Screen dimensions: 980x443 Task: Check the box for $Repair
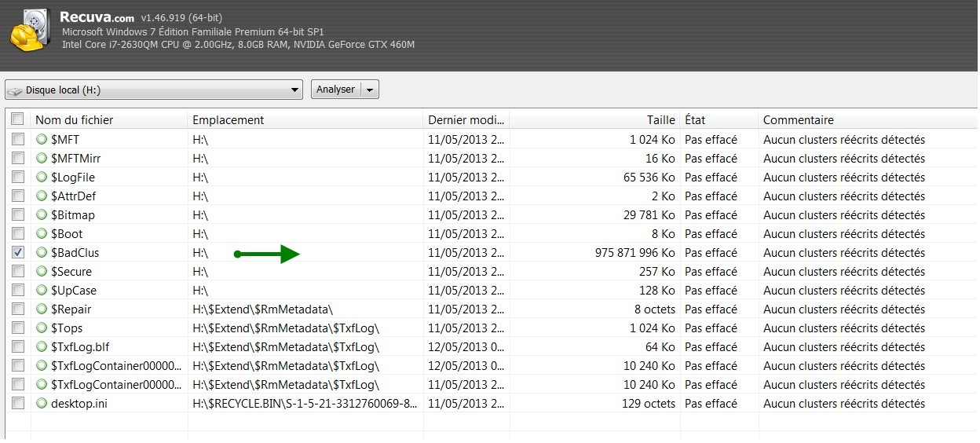[x=18, y=309]
